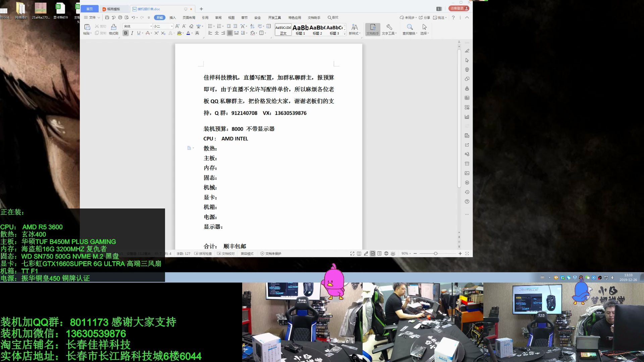Viewport: 644px width, 362px height.
Task: Open the font size dropdown
Action: 172,26
